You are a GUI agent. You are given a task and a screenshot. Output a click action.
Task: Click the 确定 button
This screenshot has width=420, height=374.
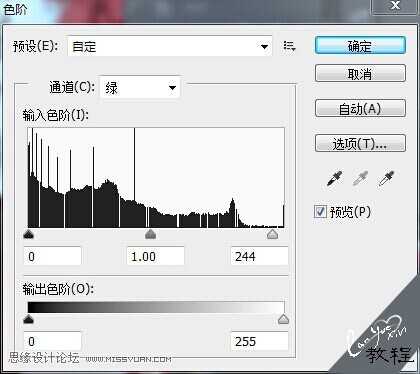(360, 46)
